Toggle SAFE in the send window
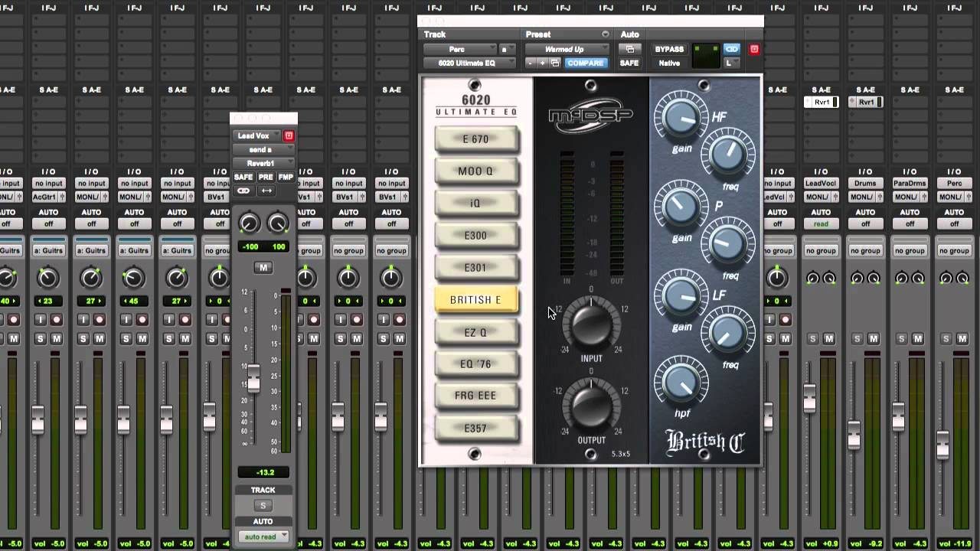980x551 pixels. click(x=243, y=177)
